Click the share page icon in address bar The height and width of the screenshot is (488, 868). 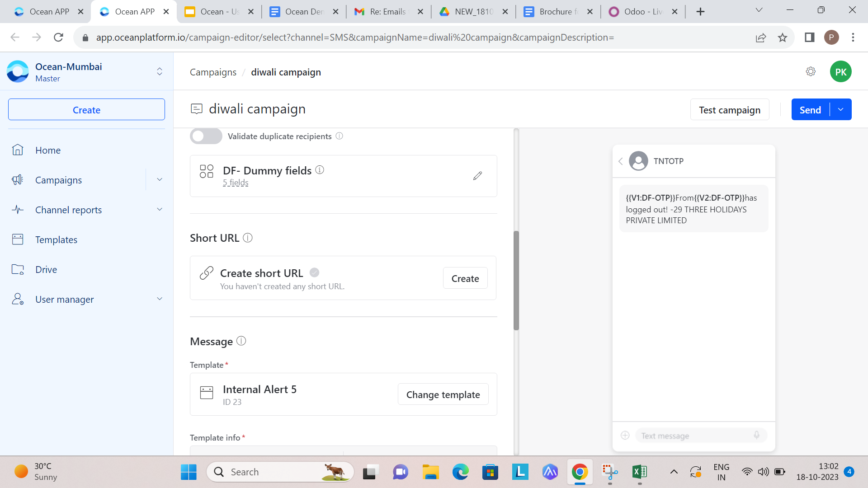pyautogui.click(x=761, y=38)
